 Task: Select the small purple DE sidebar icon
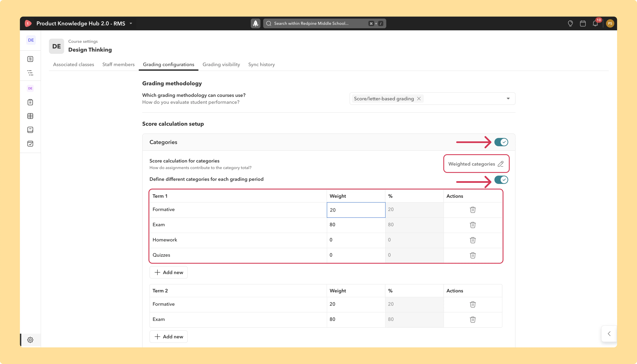30,88
